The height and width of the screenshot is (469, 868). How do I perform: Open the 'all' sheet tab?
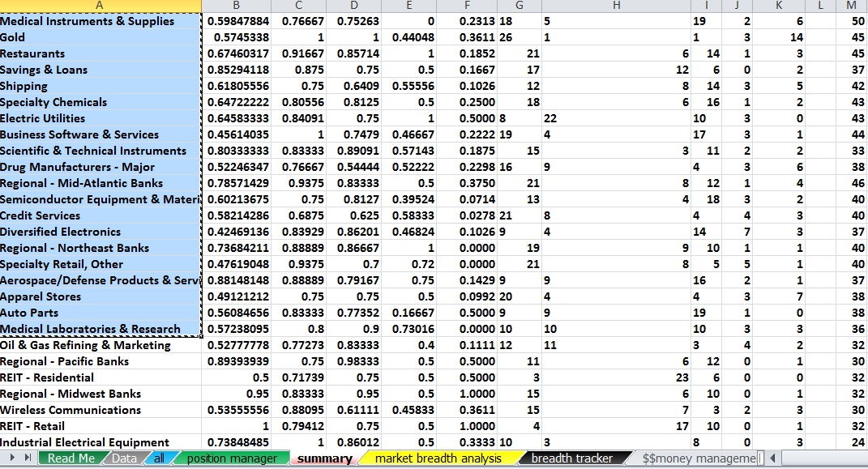click(x=160, y=458)
